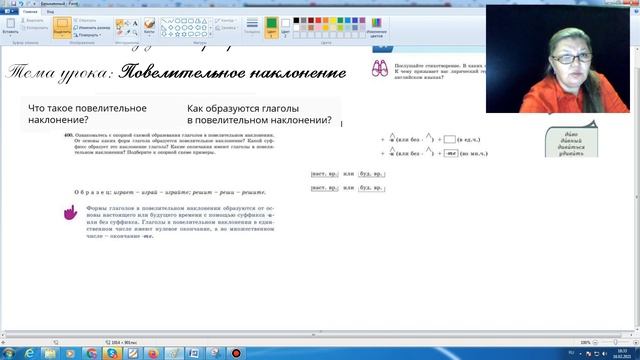This screenshot has height=360, width=640.
Task: Click the horizontal scrollbar left arrow
Action: click(x=2, y=335)
